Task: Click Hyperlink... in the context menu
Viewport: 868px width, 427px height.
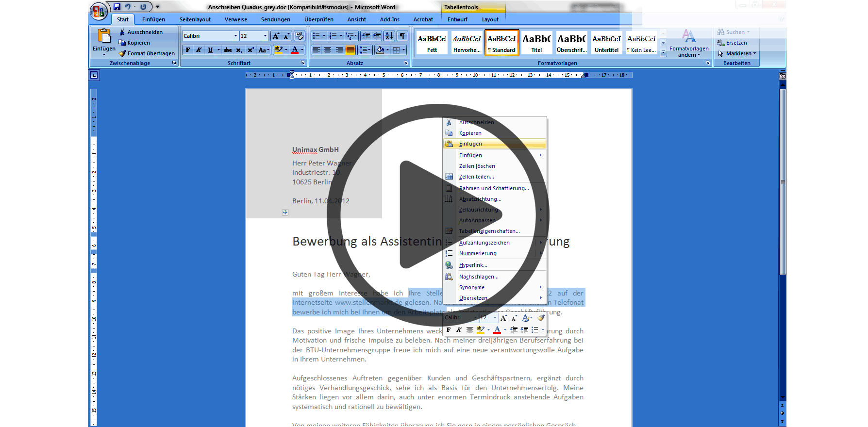Action: point(473,265)
